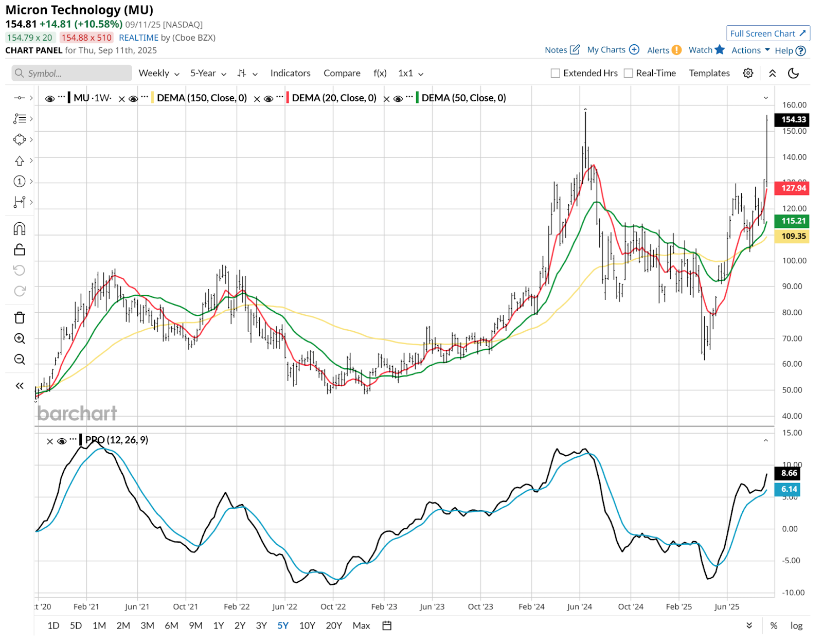The image size is (823, 644).
Task: Click the redo arrow icon
Action: click(x=19, y=291)
